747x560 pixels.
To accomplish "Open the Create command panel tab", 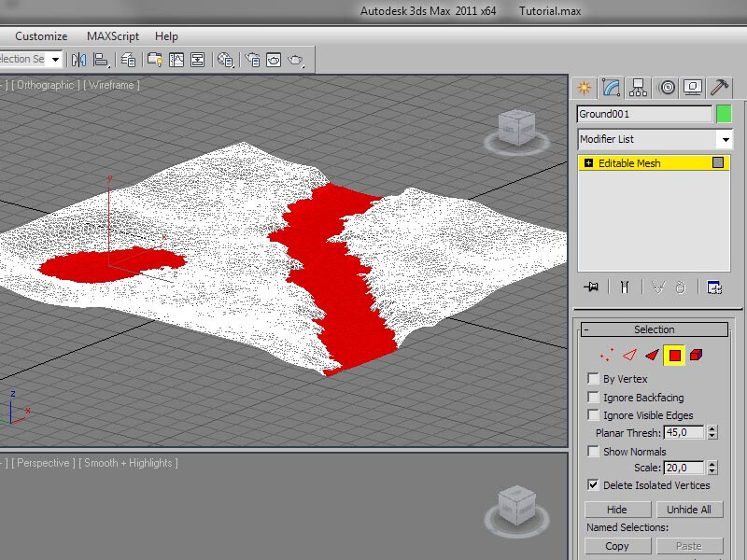I will click(585, 88).
